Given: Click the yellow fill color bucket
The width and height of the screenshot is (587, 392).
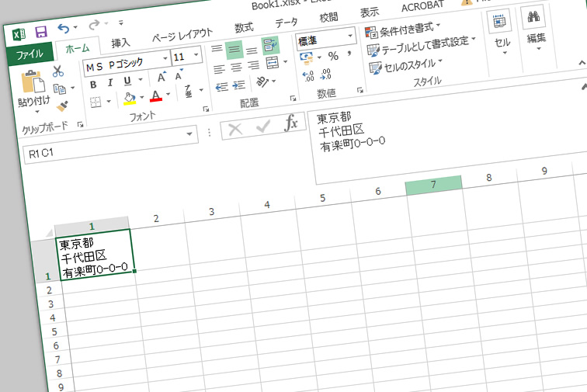Looking at the screenshot, I should [130, 98].
